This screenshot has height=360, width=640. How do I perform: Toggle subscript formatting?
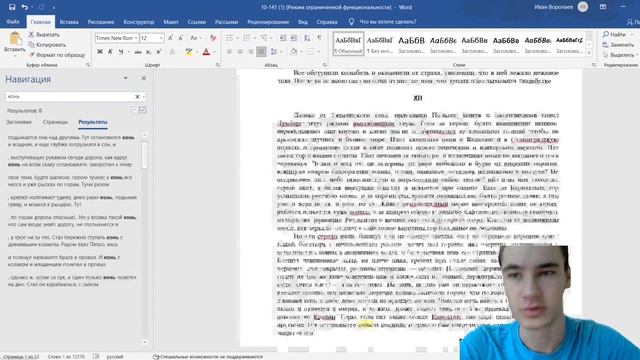[x=149, y=52]
